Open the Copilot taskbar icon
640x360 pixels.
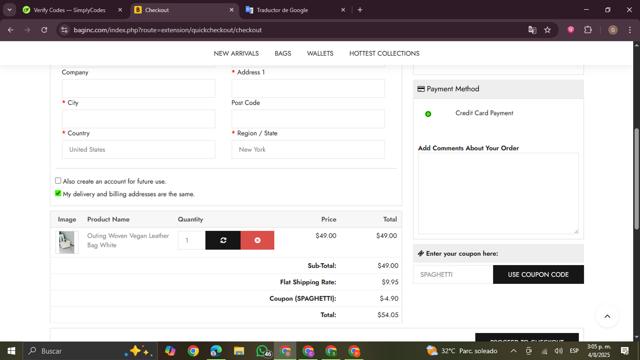170,351
